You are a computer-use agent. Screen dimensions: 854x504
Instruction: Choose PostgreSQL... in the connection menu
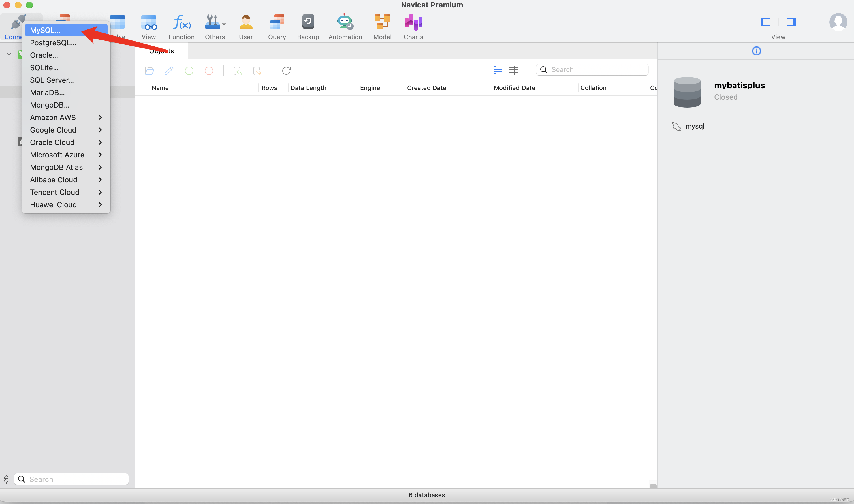pyautogui.click(x=53, y=43)
